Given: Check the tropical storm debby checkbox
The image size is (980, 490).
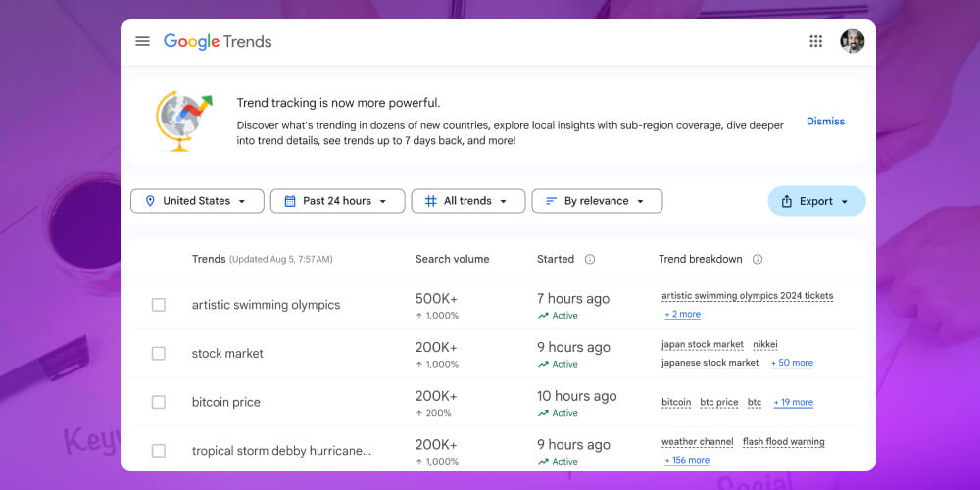Looking at the screenshot, I should [159, 451].
